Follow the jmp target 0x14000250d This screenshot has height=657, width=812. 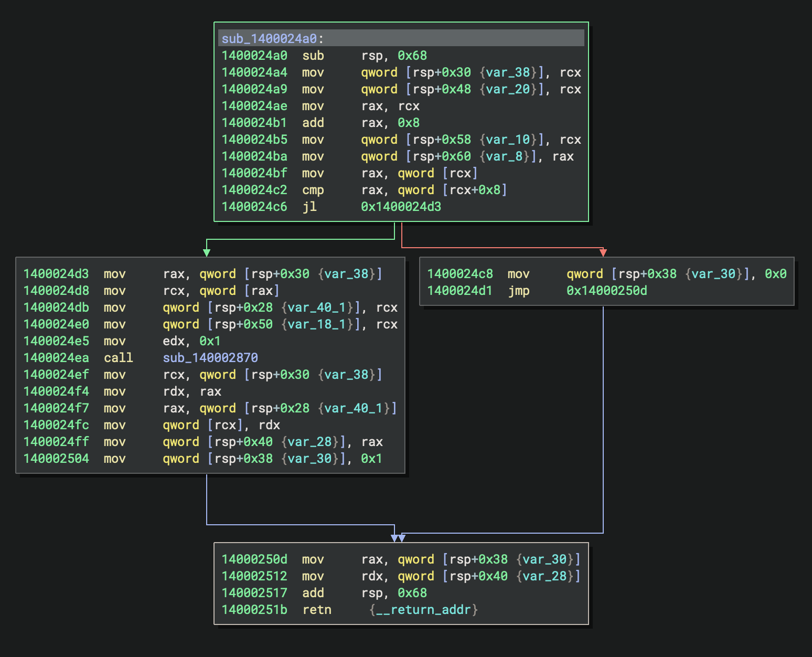pos(606,291)
